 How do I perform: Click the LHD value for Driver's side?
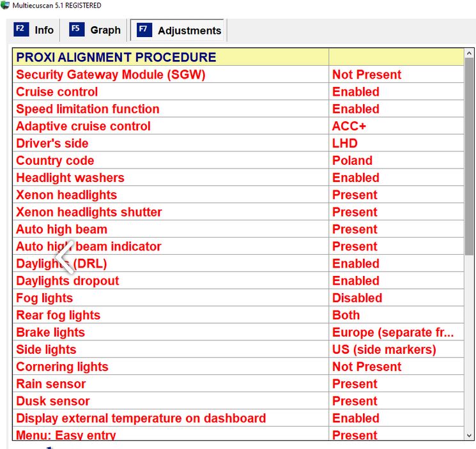pos(345,144)
